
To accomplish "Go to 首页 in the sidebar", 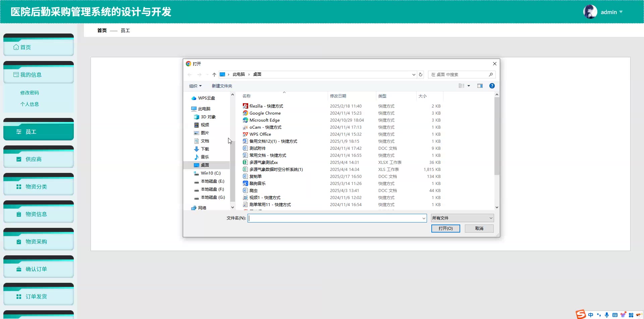I will pos(39,47).
